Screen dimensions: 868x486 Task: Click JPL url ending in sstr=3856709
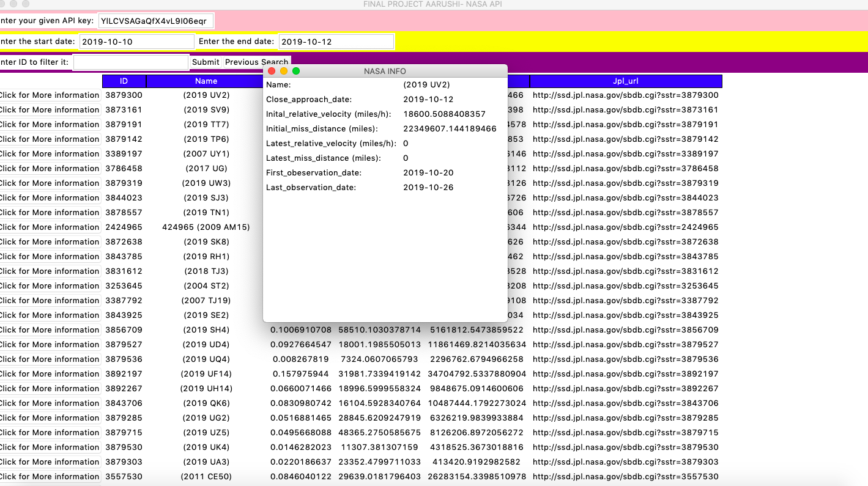point(626,330)
